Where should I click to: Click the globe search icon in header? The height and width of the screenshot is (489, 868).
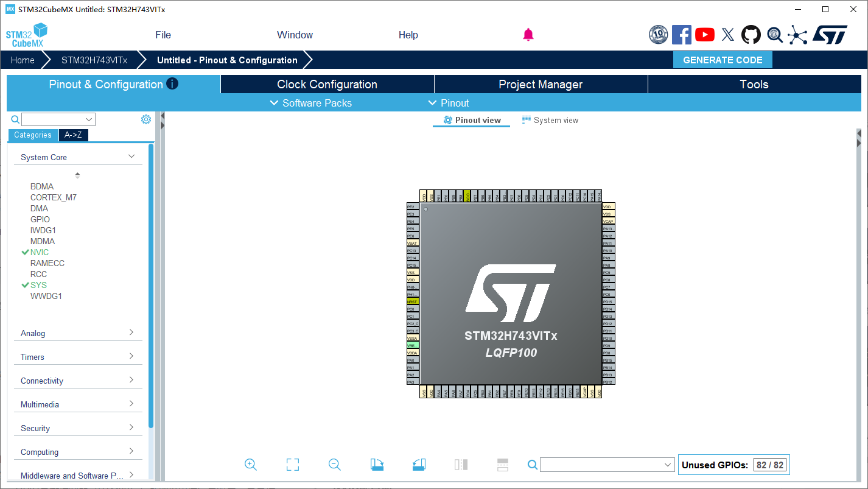coord(775,35)
